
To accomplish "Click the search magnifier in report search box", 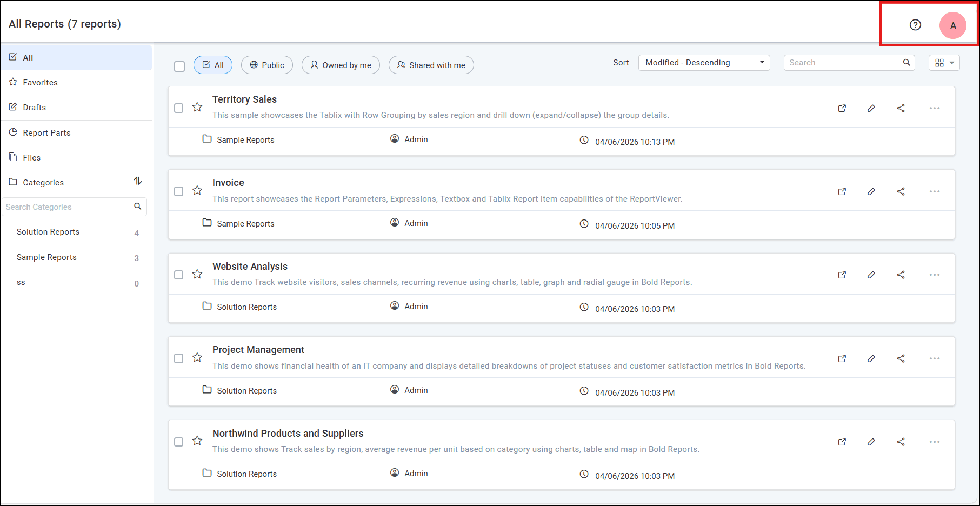I will pyautogui.click(x=906, y=63).
